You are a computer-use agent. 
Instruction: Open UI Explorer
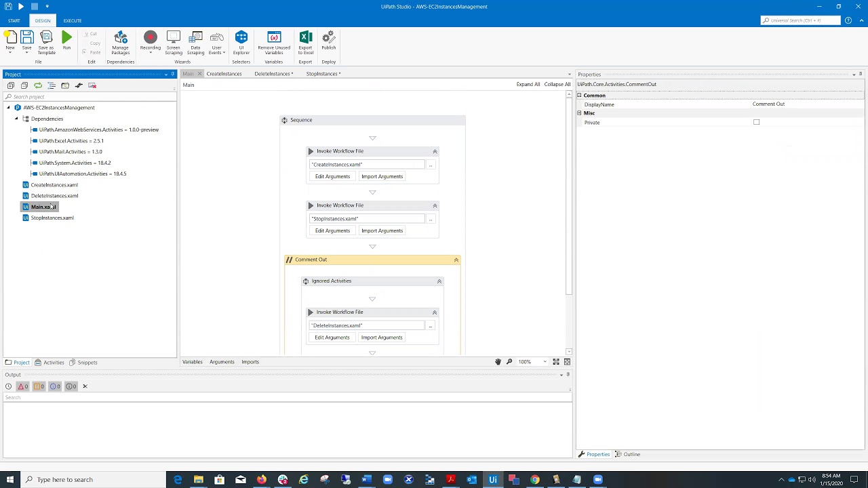[241, 42]
